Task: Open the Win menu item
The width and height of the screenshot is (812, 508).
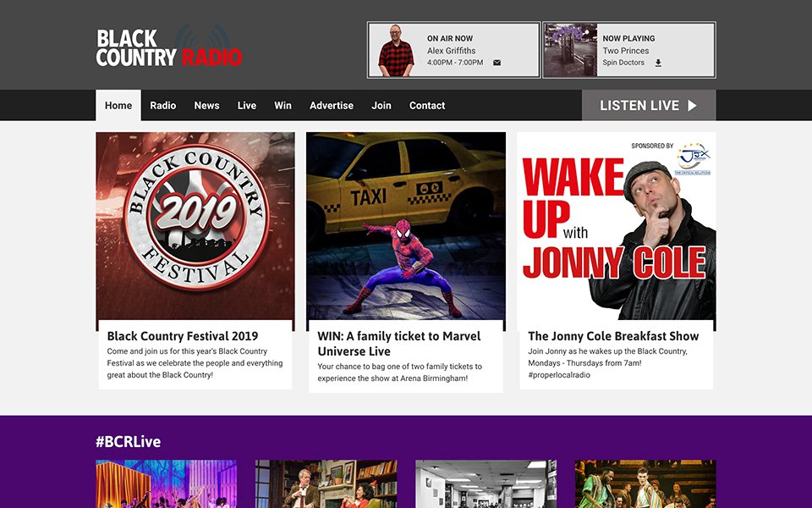Action: (283, 105)
